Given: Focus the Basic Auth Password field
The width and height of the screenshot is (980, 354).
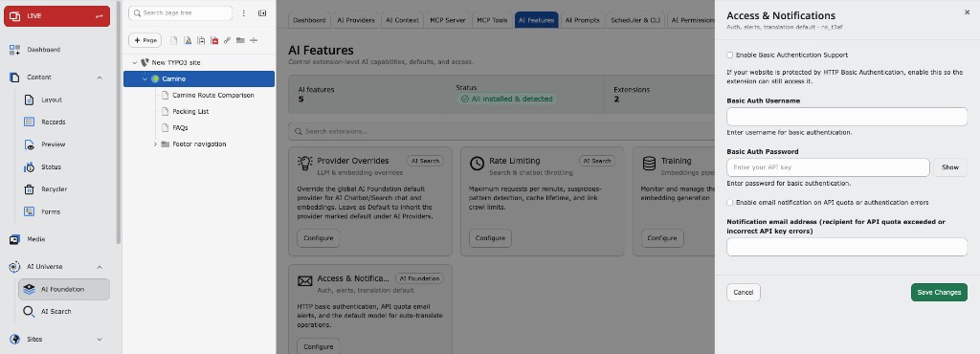Looking at the screenshot, I should (x=828, y=167).
